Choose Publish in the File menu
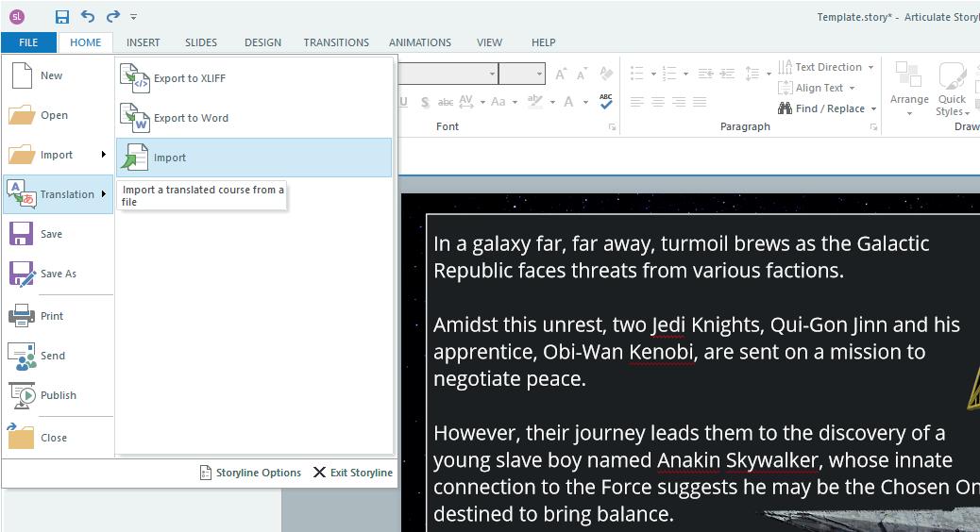The image size is (980, 532). coord(59,395)
